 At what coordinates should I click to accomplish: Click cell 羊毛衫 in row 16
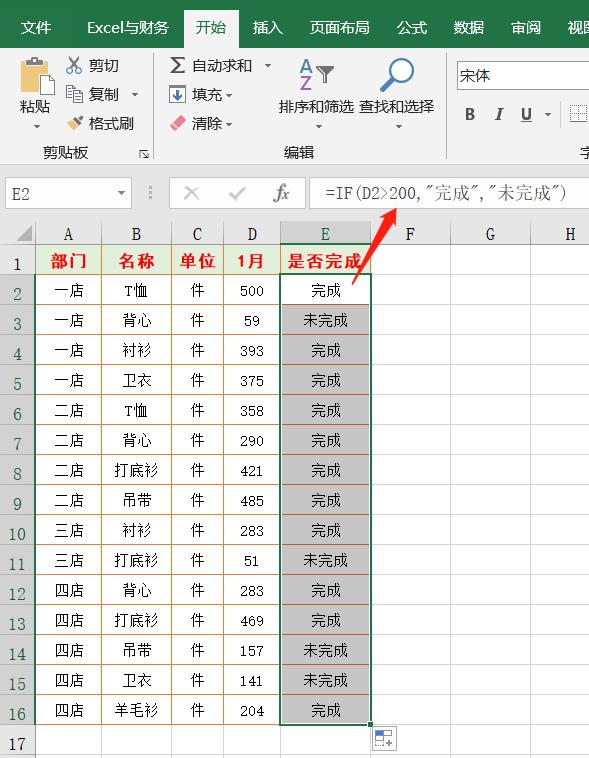(136, 710)
